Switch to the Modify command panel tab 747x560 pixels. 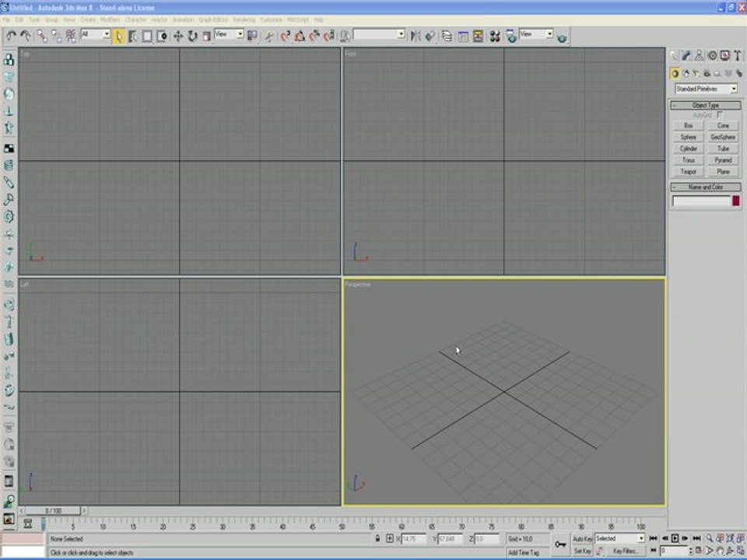click(x=686, y=56)
